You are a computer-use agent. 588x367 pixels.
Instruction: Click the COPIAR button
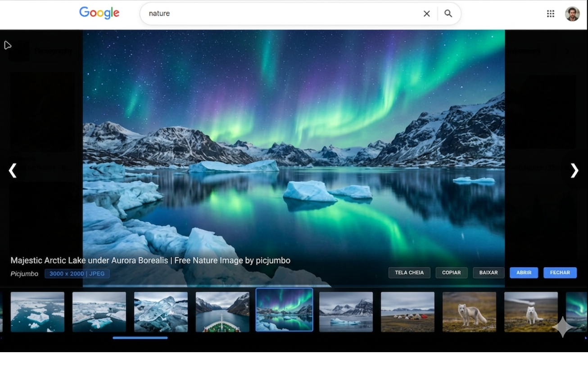pyautogui.click(x=451, y=273)
